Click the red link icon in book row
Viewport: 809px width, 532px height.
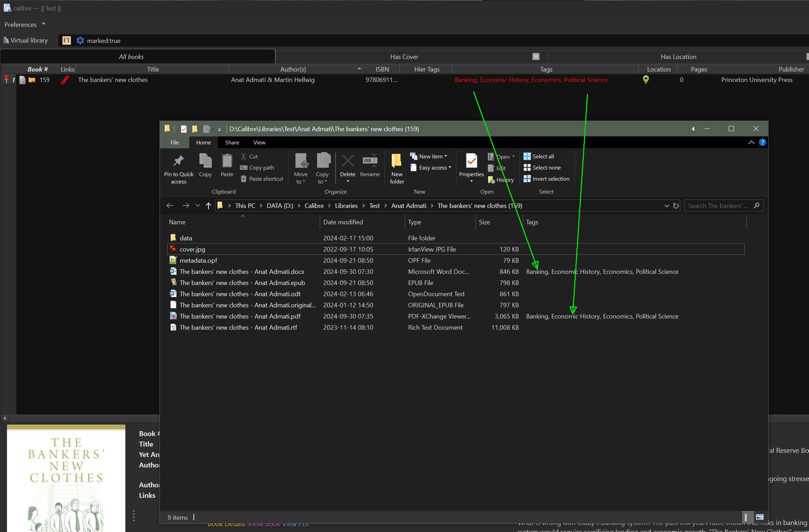tap(65, 80)
